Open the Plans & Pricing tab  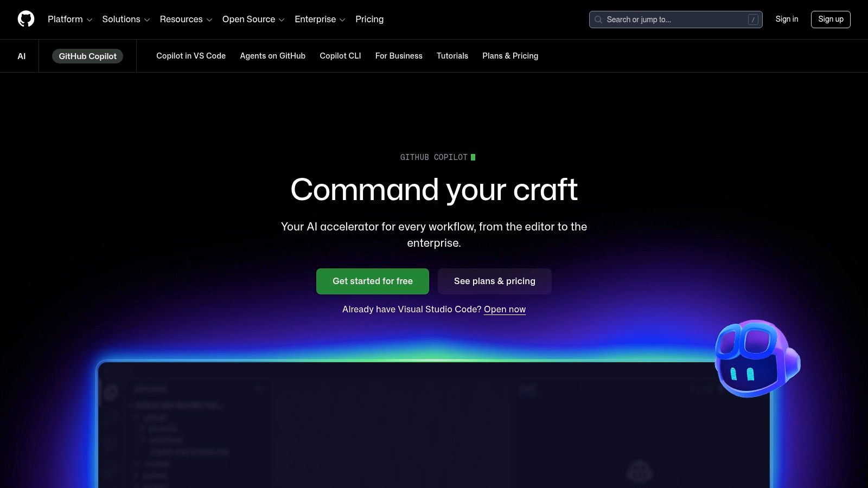[510, 56]
